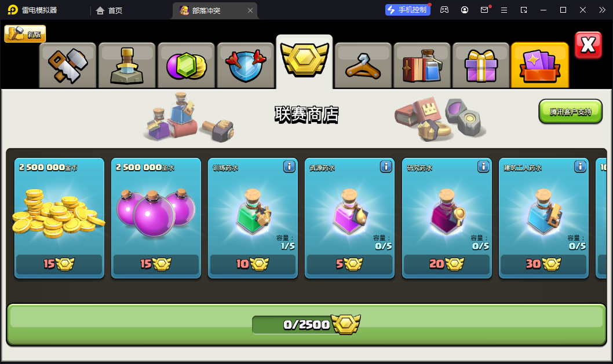Switch to the 首页 home tab
The width and height of the screenshot is (613, 364).
point(109,10)
